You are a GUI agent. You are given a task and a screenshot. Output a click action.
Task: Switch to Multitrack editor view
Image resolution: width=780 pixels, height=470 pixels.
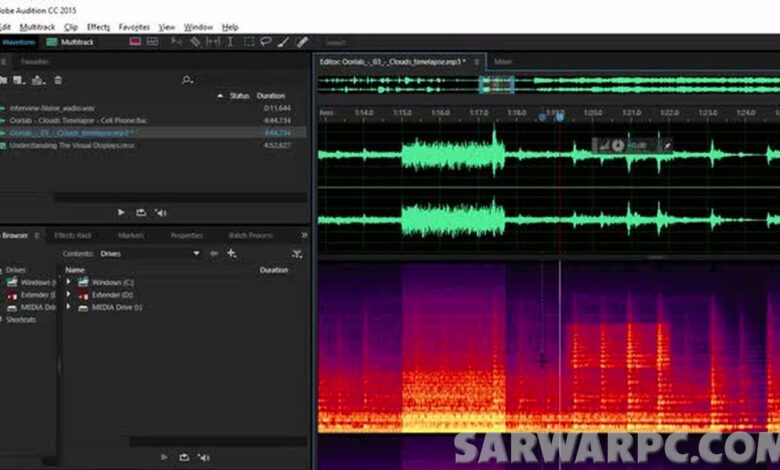click(x=70, y=42)
